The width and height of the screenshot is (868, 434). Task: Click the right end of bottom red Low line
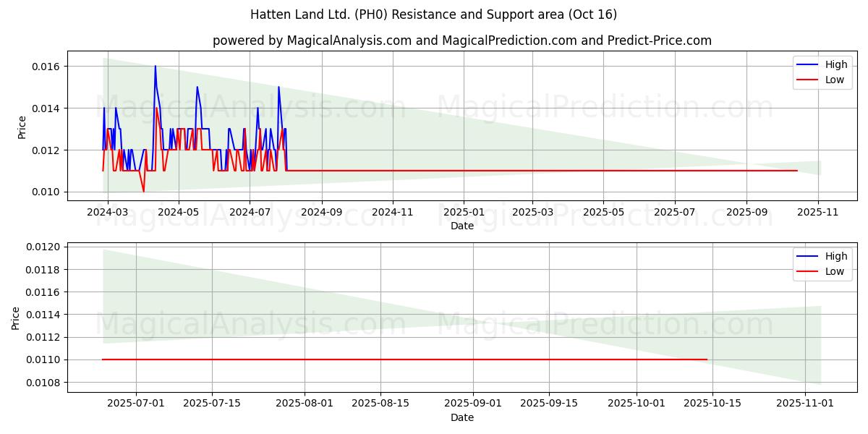click(x=707, y=359)
